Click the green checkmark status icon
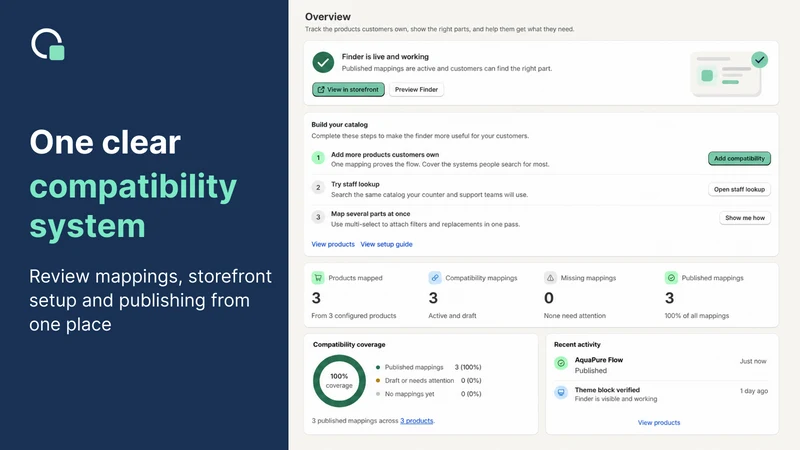 click(x=323, y=62)
